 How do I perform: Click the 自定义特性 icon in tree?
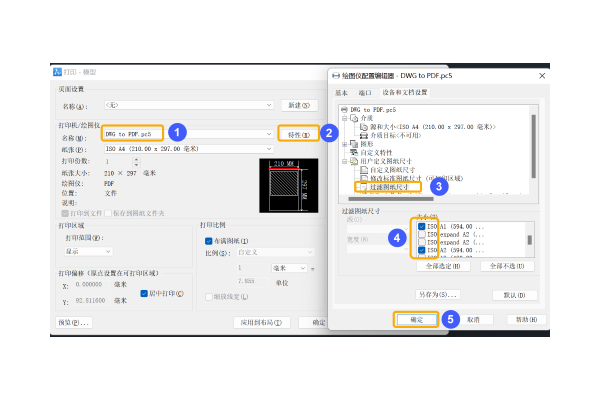(x=354, y=152)
